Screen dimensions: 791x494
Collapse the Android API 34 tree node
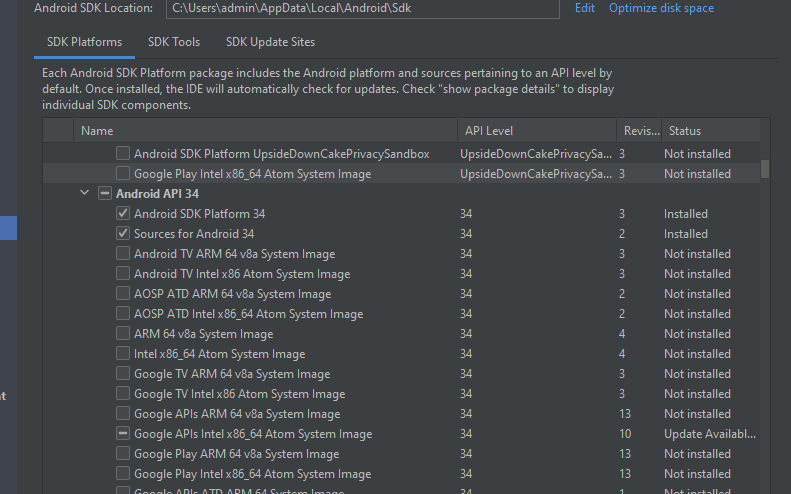[x=85, y=194]
